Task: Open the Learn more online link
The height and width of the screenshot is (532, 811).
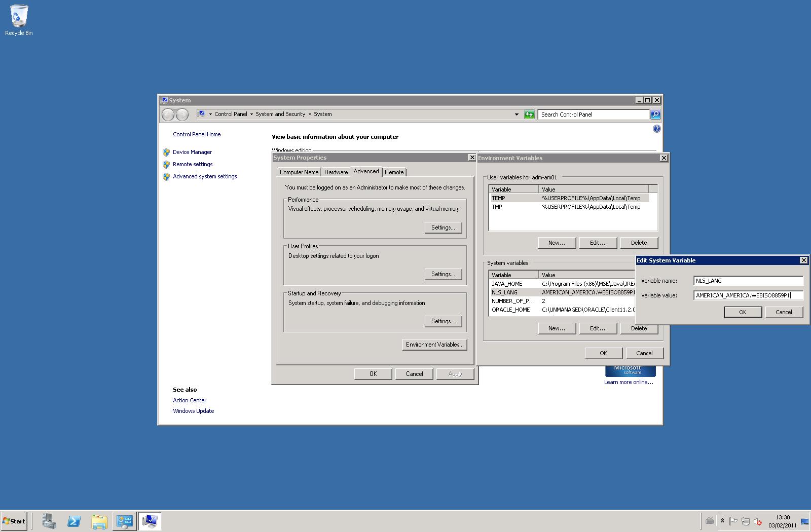Action: 629,382
